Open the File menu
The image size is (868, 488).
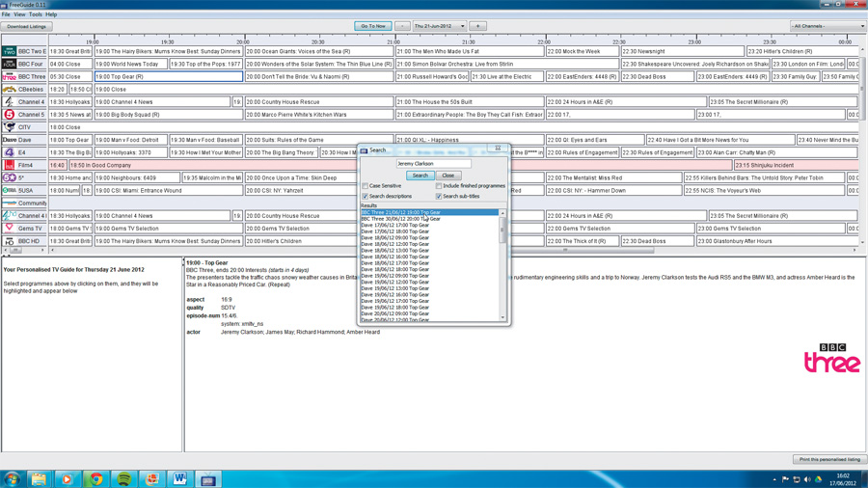click(6, 14)
